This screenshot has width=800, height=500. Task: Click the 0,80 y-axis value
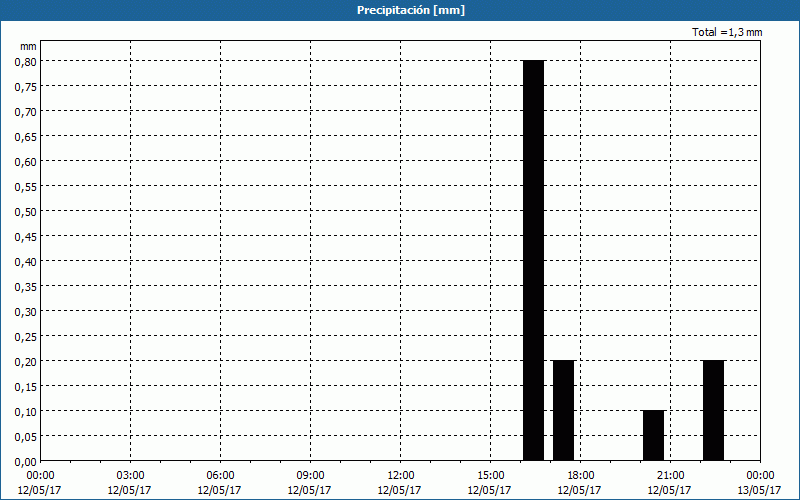pyautogui.click(x=26, y=62)
